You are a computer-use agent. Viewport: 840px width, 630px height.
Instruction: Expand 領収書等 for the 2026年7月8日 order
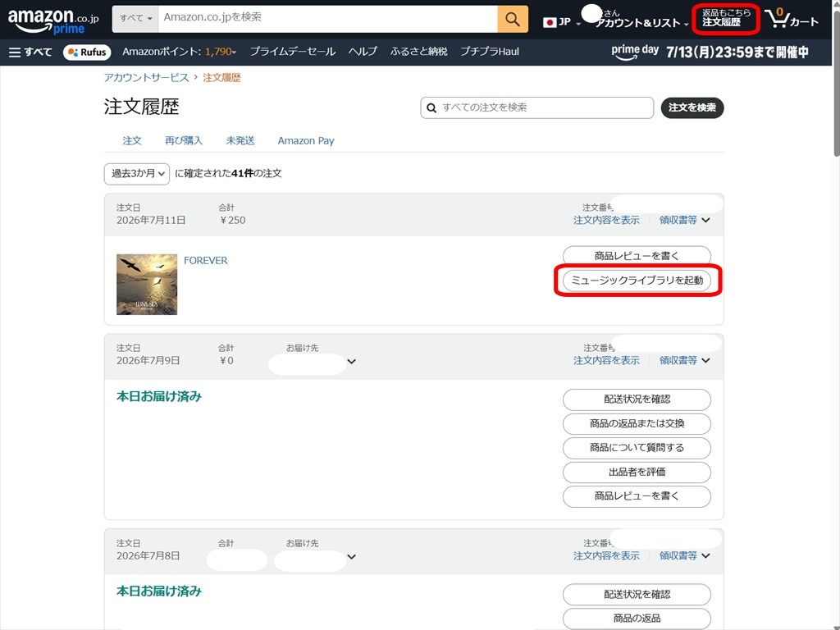pos(684,556)
